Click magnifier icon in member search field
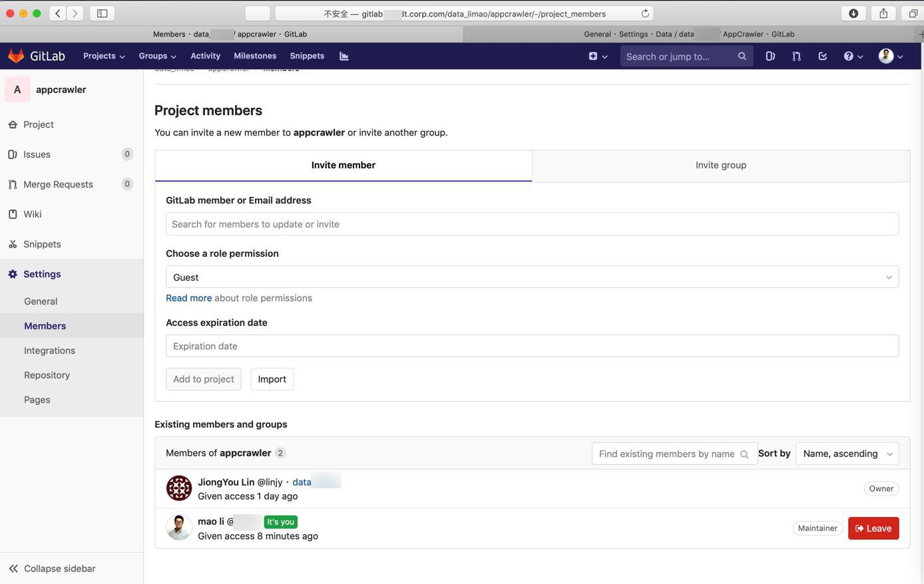The width and height of the screenshot is (924, 584). 744,454
